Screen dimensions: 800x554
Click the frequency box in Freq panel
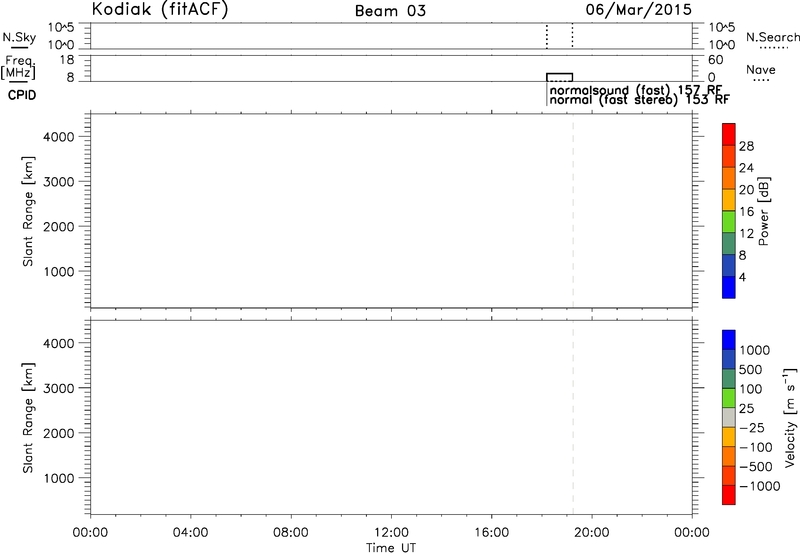pos(560,77)
